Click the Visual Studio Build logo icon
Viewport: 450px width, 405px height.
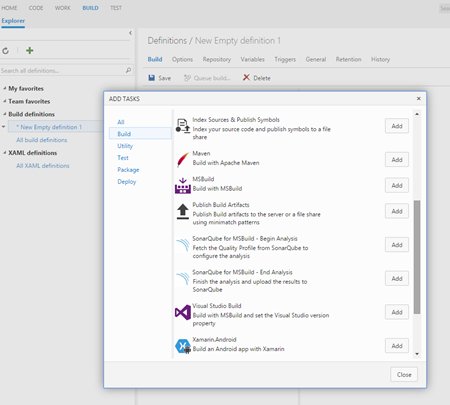point(183,313)
